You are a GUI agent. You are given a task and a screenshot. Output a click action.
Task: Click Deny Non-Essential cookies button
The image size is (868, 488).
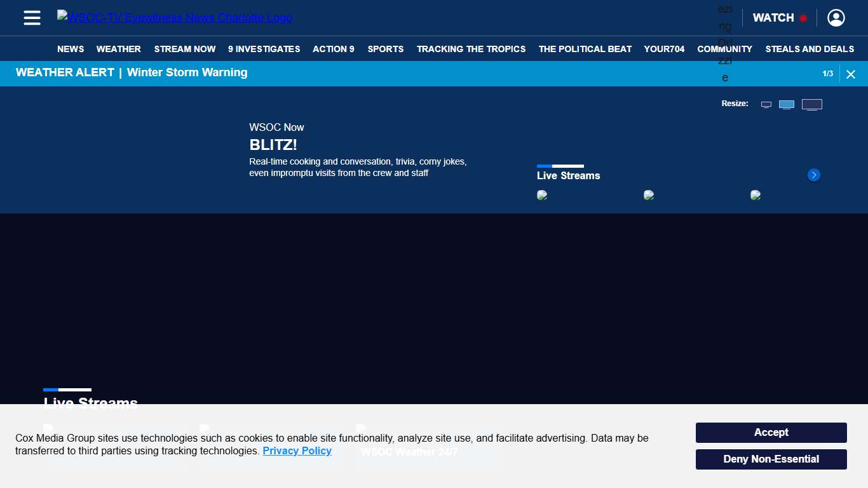[771, 459]
